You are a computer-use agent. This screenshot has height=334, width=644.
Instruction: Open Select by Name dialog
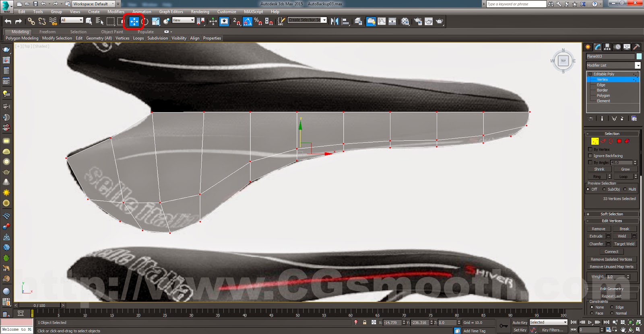click(x=99, y=21)
